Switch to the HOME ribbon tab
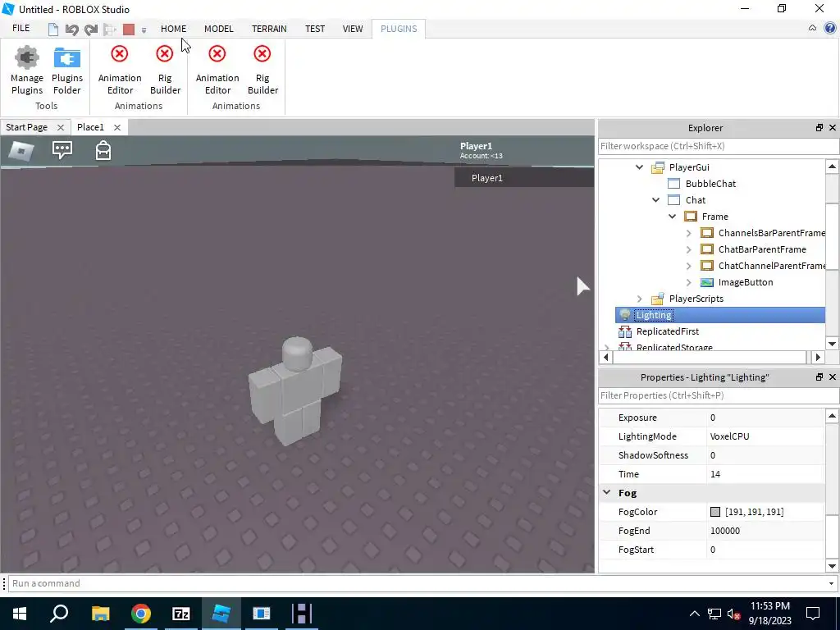 click(x=174, y=29)
